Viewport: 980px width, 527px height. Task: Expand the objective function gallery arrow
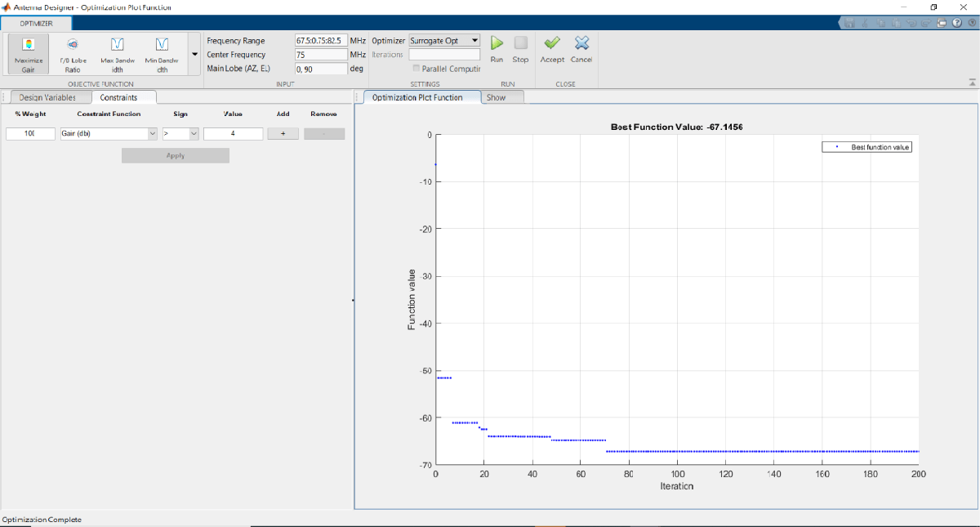[194, 55]
